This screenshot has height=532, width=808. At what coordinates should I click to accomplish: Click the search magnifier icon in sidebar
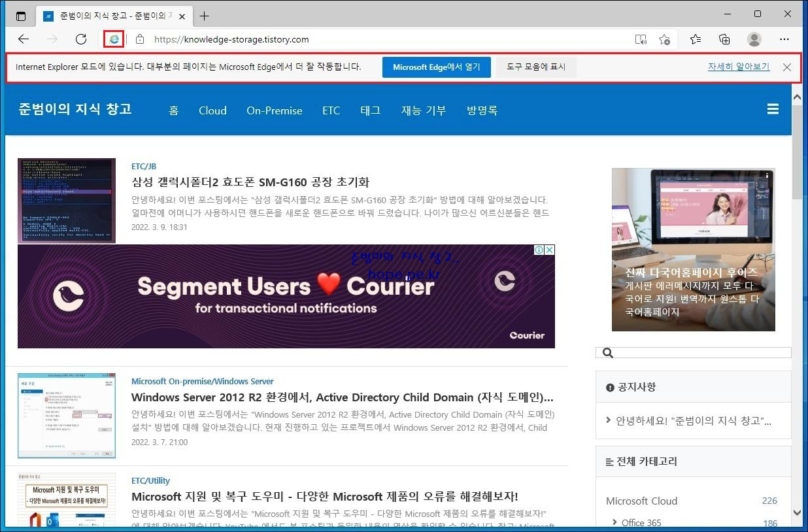608,353
